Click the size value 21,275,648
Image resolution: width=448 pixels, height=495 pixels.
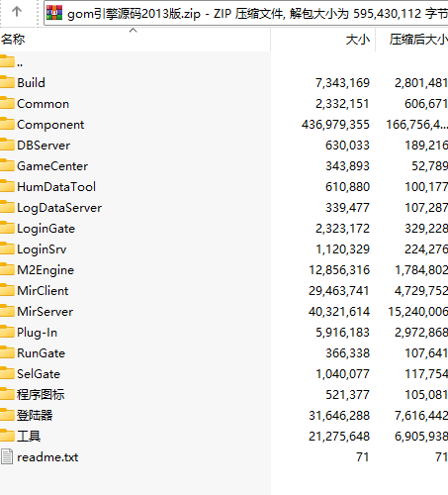point(339,437)
